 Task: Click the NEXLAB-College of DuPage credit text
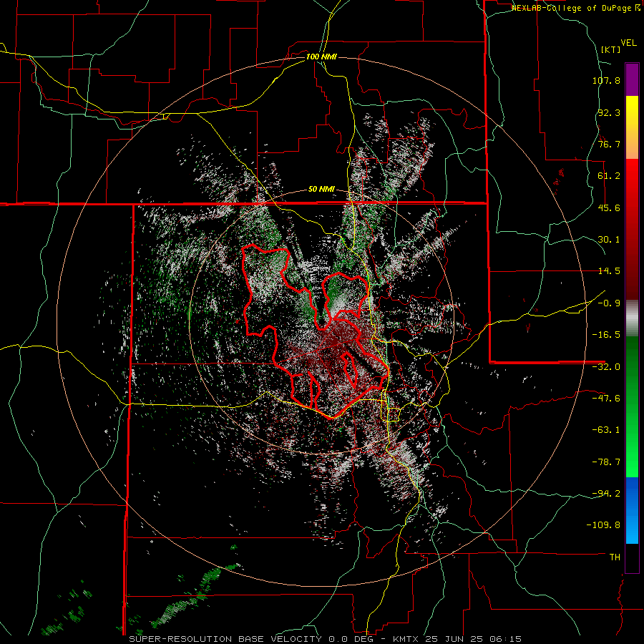click(x=575, y=8)
